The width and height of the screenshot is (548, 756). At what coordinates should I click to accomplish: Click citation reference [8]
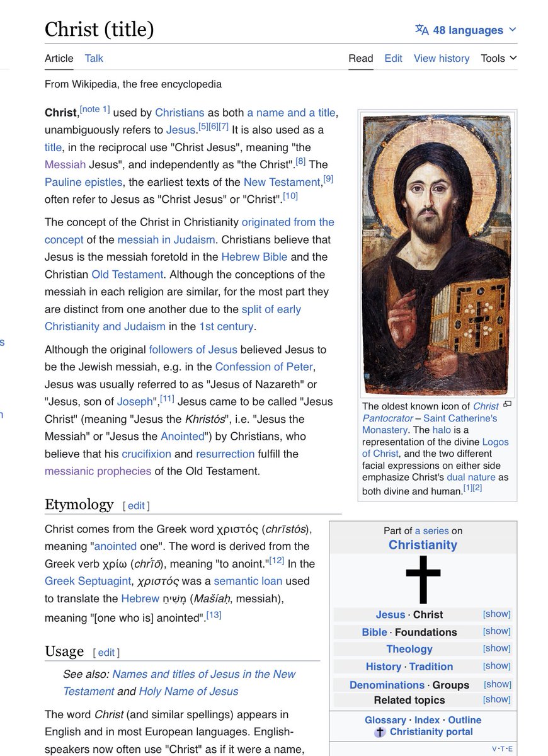click(300, 161)
